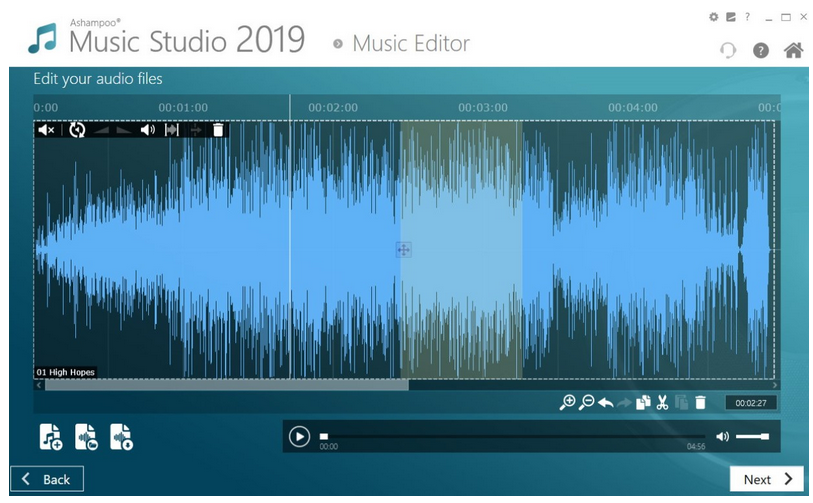Click the 00:03:00 timeline mark
Viewport: 813px width, 503px height.
[x=483, y=108]
